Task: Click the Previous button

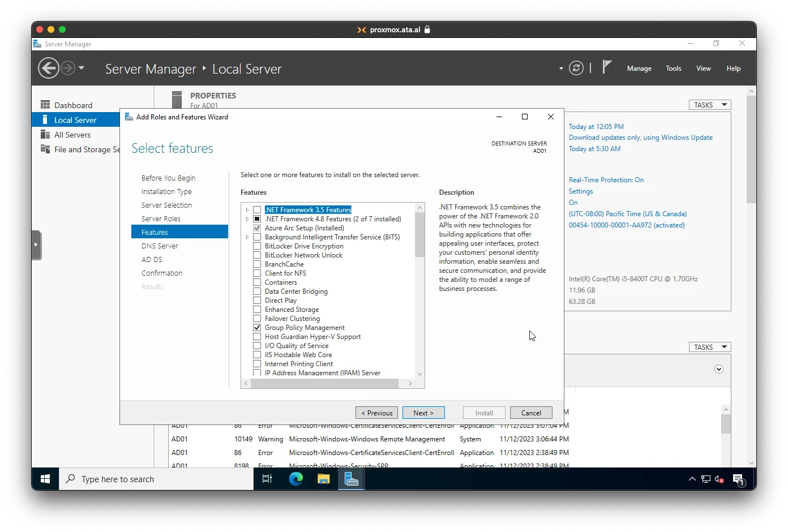Action: [376, 413]
